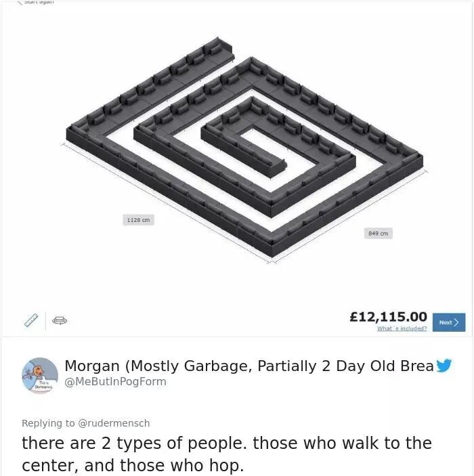The image size is (474, 476).
Task: Toggle the ruler measurements icon
Action: pyautogui.click(x=31, y=320)
